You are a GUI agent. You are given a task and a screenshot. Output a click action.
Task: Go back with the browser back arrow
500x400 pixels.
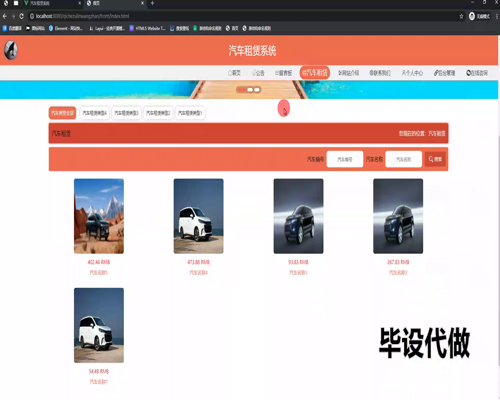click(x=5, y=16)
